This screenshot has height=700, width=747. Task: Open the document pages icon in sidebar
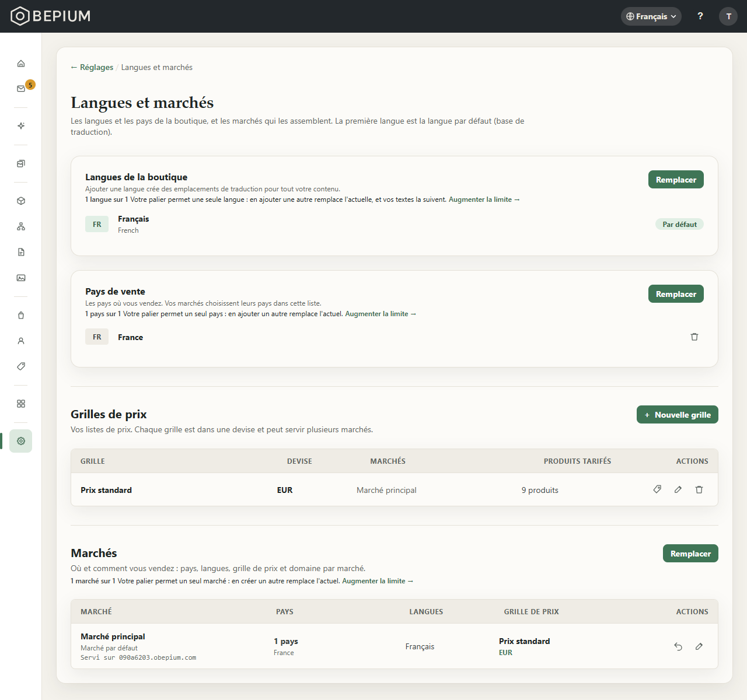(x=21, y=252)
